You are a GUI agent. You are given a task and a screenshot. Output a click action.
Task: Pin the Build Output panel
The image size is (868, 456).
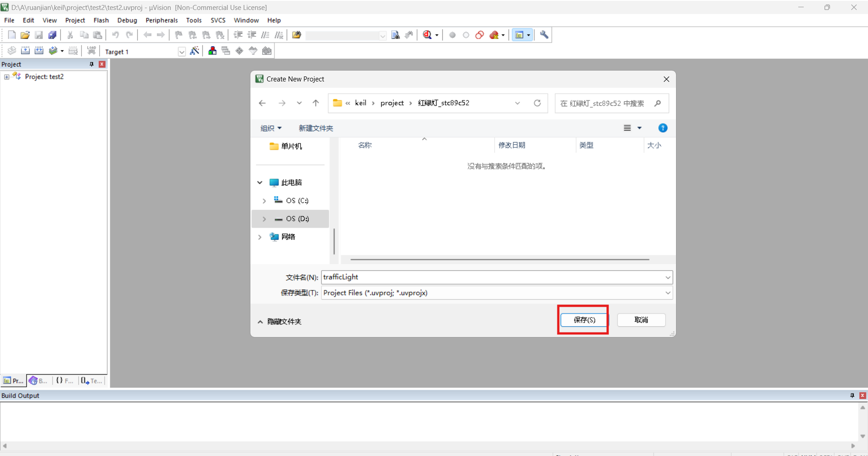click(x=852, y=395)
